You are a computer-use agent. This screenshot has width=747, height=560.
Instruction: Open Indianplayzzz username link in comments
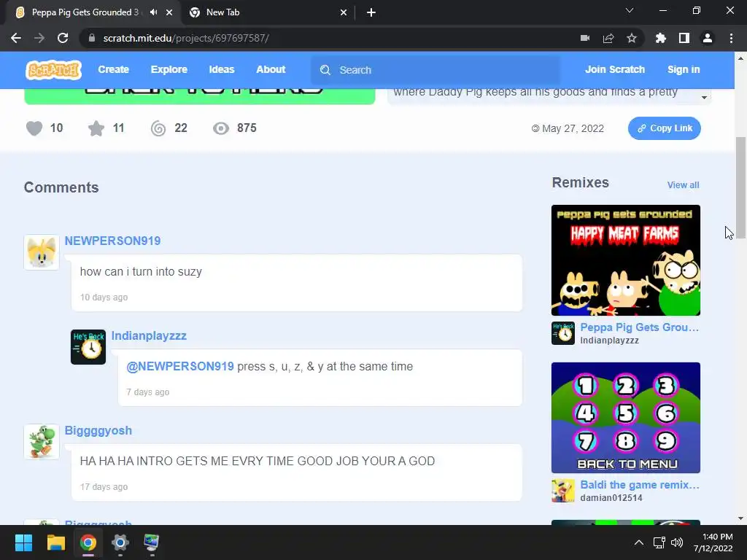(x=149, y=335)
